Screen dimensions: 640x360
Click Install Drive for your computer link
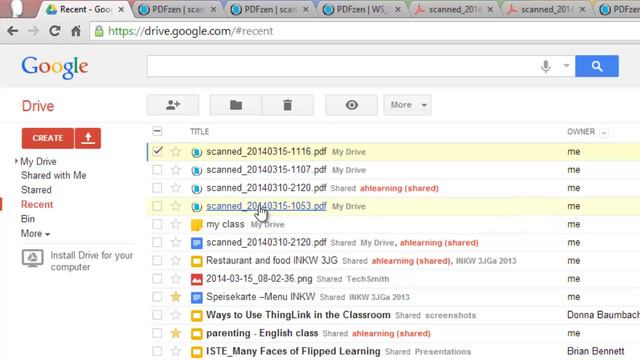coord(91,261)
